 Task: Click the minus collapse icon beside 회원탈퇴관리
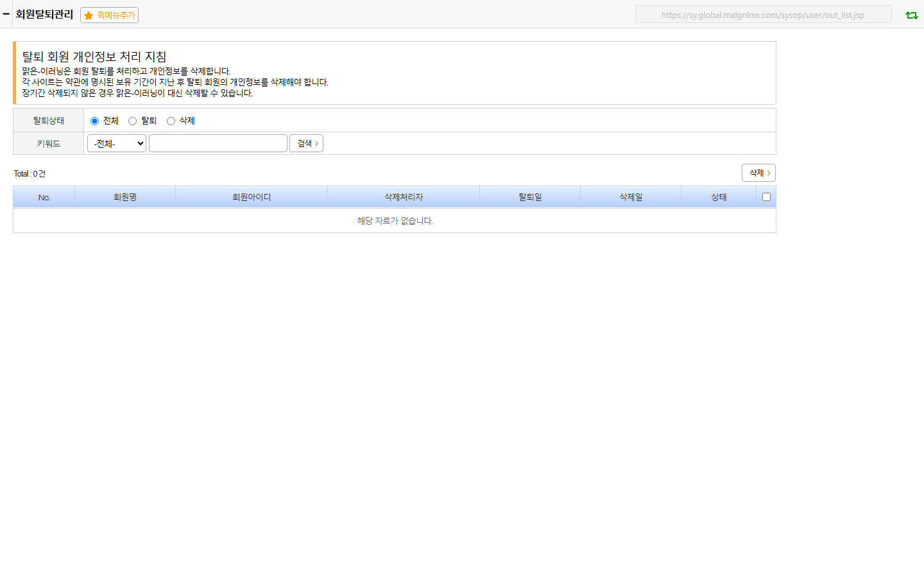click(x=6, y=13)
